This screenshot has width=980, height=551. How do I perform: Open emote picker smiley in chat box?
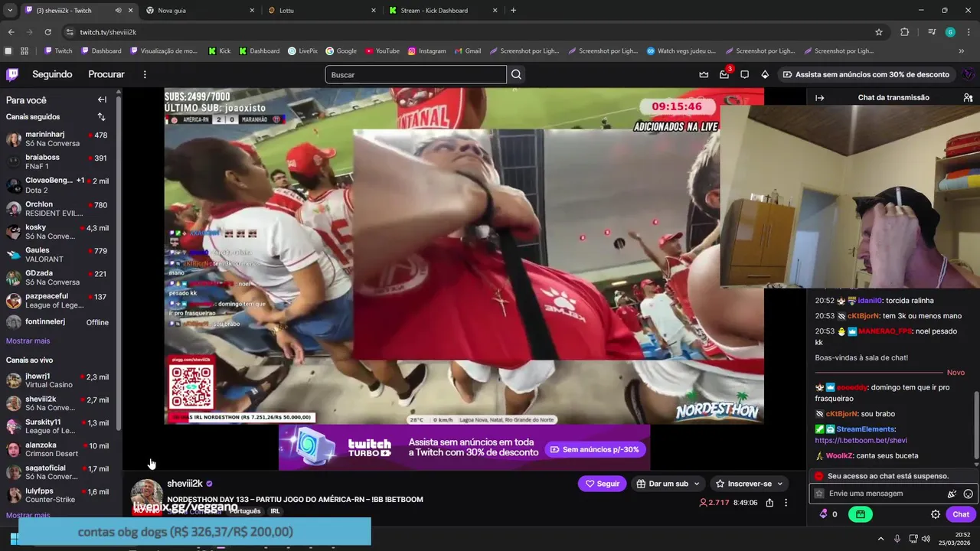point(968,494)
